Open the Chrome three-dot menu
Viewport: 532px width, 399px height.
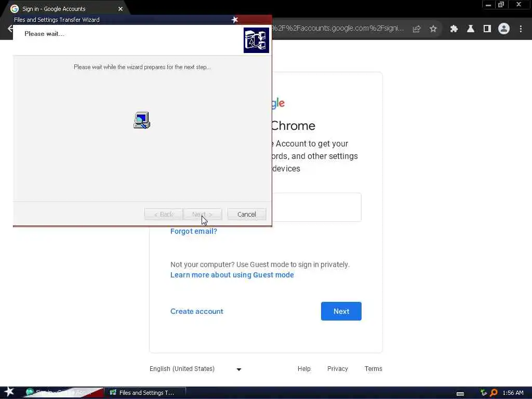521,29
